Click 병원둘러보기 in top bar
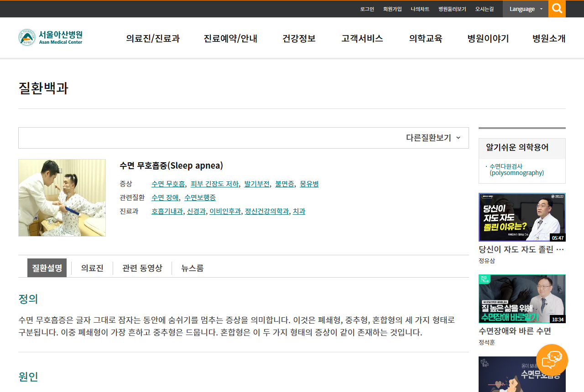Viewport: 584px width, 392px height. [452, 9]
